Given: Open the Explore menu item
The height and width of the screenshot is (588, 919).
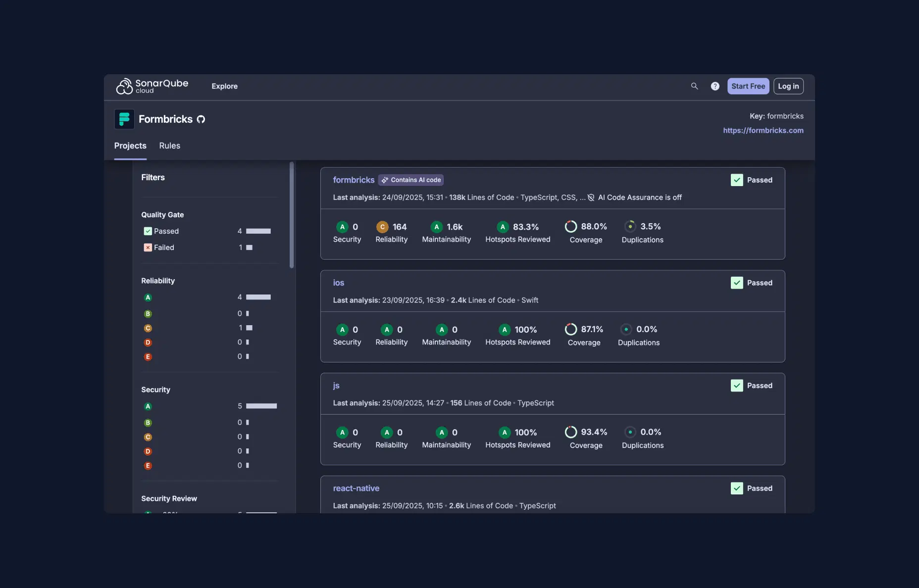Looking at the screenshot, I should tap(224, 86).
